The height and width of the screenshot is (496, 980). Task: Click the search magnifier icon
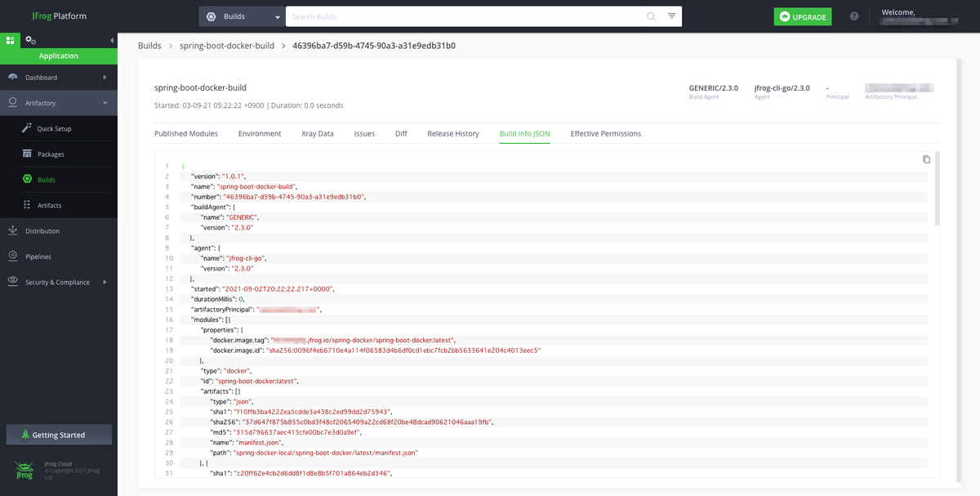[651, 16]
